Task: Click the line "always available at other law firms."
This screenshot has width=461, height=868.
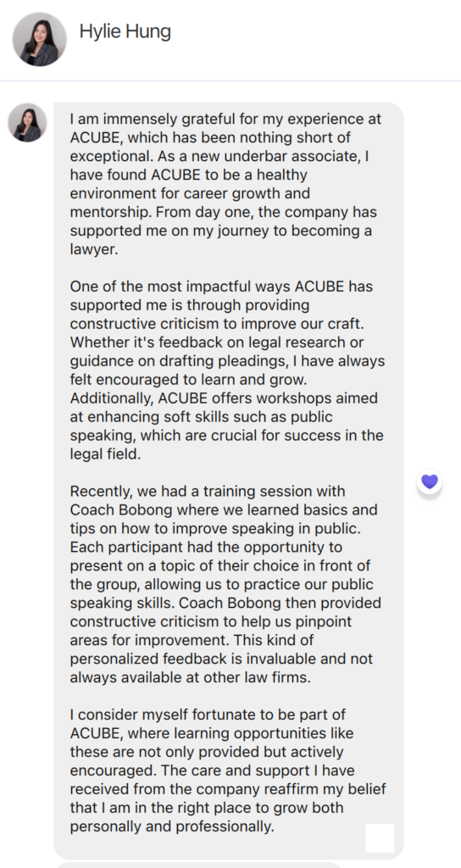Action: point(191,677)
